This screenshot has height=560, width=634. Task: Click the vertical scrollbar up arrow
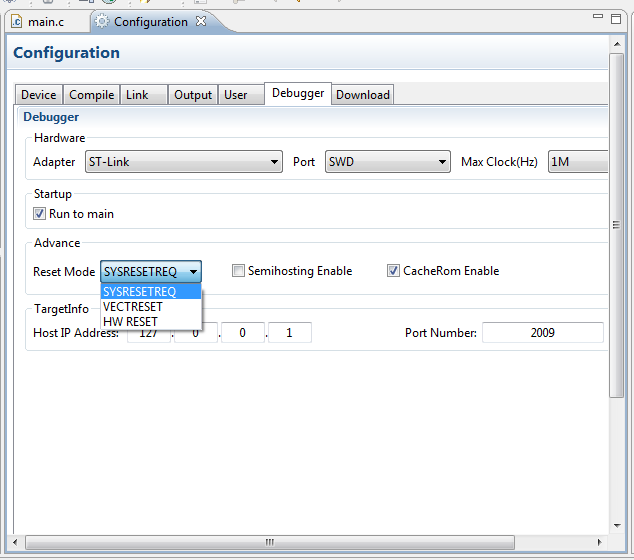[x=617, y=44]
